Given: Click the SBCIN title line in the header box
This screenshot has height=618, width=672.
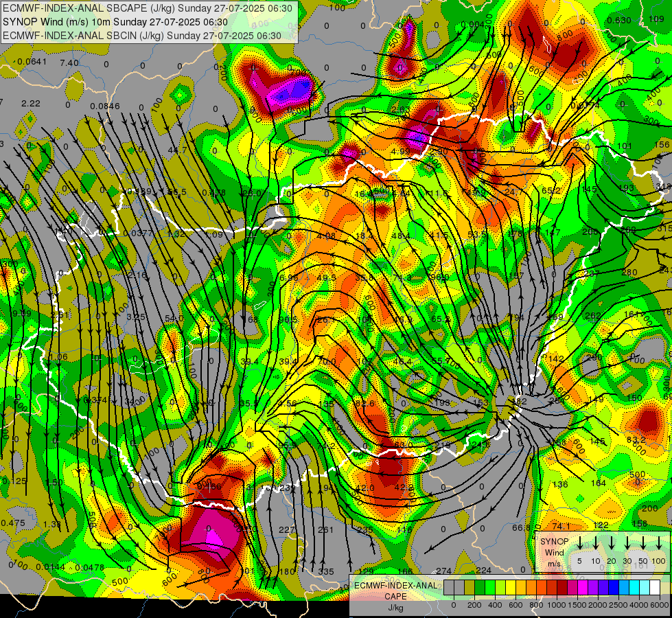Looking at the screenshot, I should point(142,36).
